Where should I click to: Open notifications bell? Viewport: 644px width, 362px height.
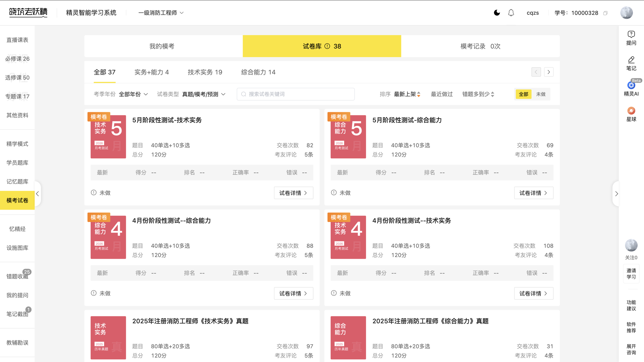pos(511,13)
